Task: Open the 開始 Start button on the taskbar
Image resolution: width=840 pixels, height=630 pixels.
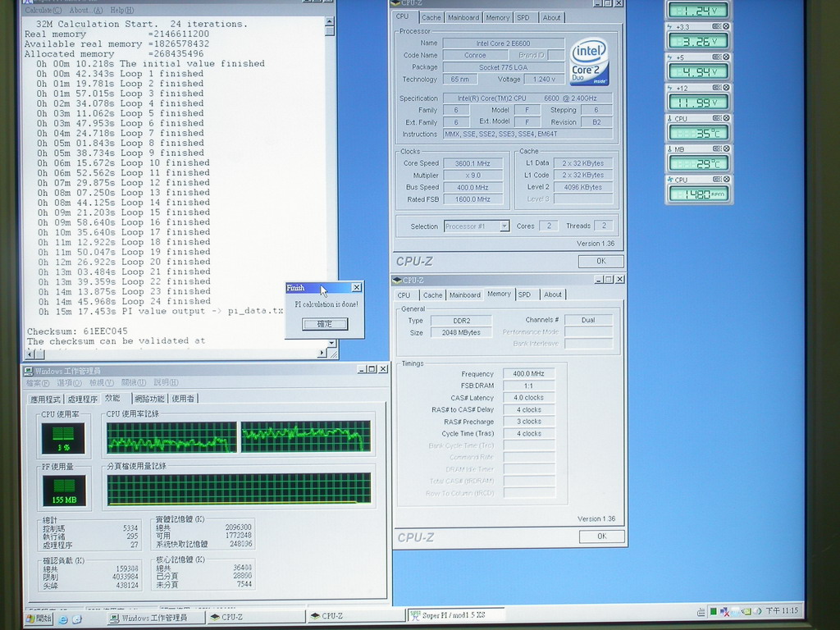Action: point(39,619)
